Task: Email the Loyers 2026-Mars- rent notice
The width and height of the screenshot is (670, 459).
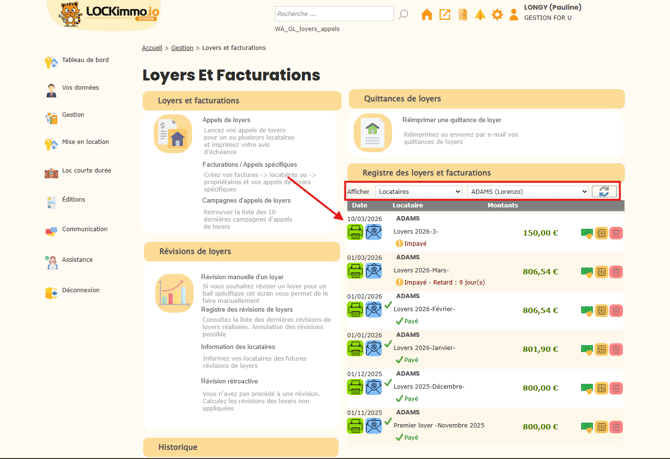Action: click(x=373, y=271)
